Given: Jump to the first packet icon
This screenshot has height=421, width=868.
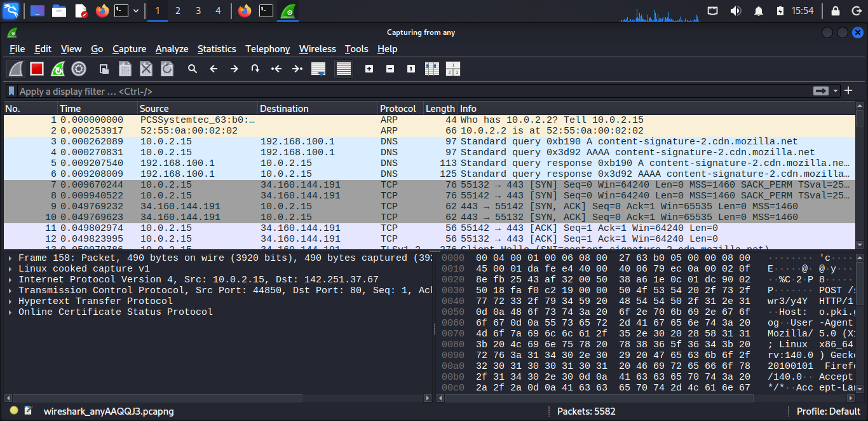Looking at the screenshot, I should (276, 69).
